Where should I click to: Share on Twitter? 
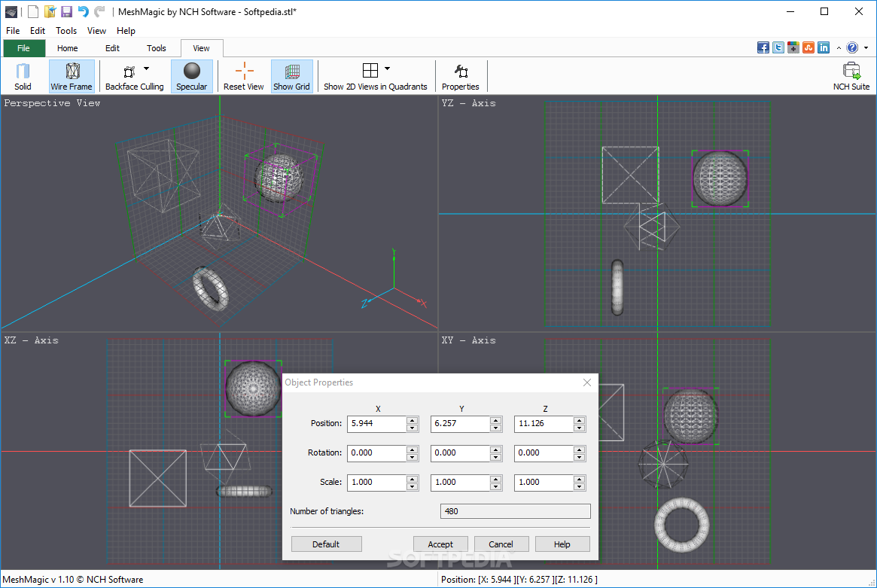pos(778,47)
